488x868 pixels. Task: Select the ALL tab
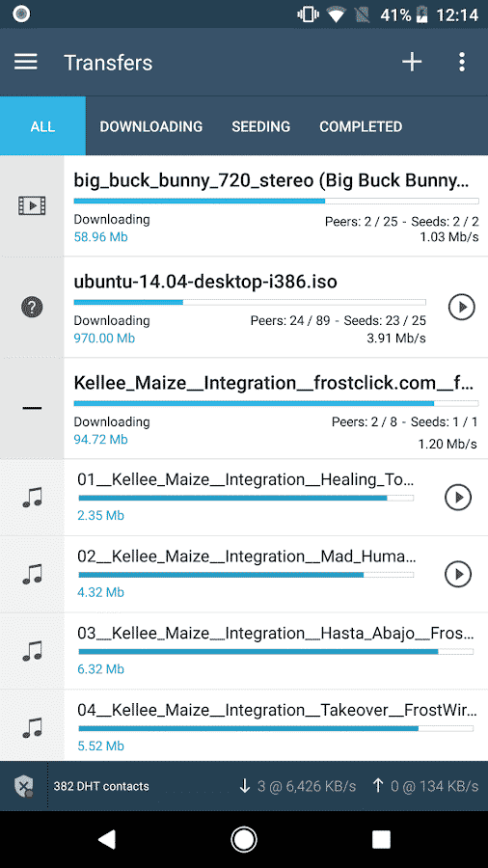click(x=42, y=126)
